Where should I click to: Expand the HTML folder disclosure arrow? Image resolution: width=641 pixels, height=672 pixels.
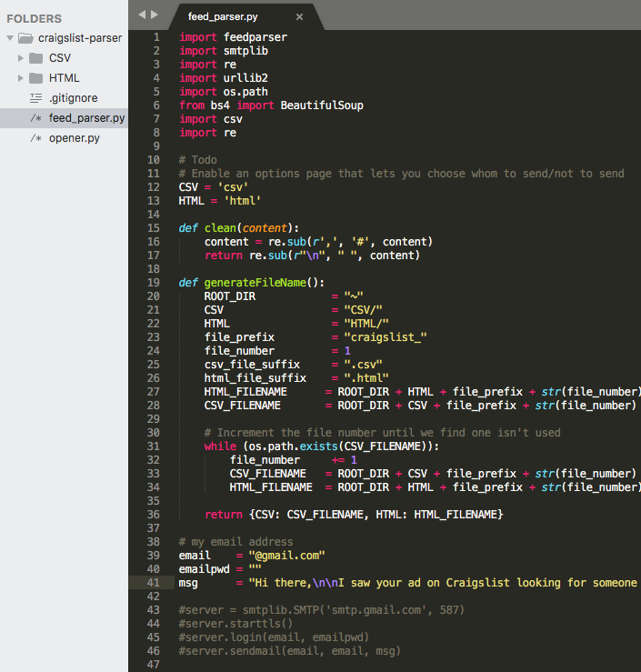point(20,78)
